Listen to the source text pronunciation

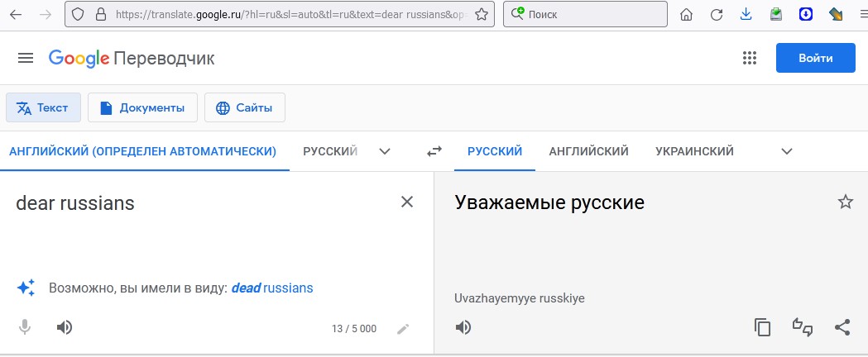click(65, 328)
